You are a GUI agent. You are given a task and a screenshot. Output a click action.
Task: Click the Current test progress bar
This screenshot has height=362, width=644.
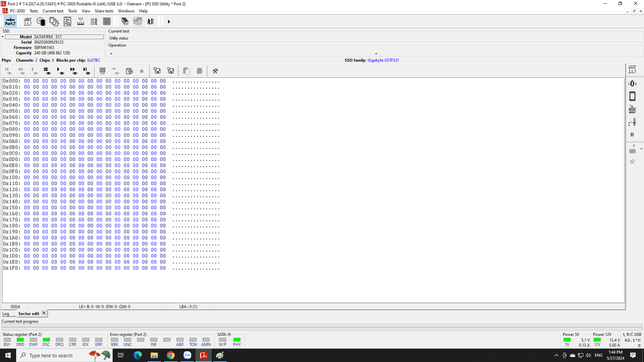322,326
